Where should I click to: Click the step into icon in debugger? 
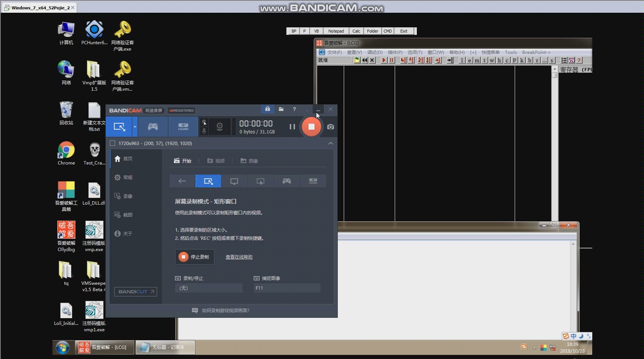(x=403, y=60)
